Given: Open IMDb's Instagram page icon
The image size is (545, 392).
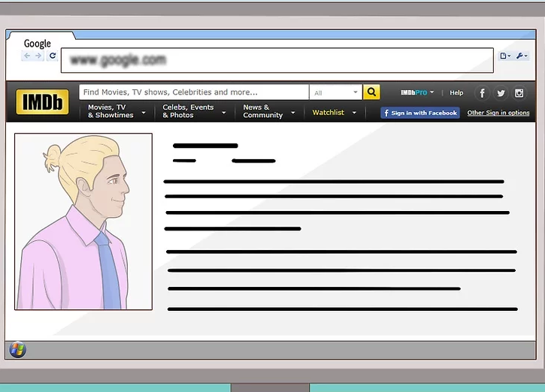Looking at the screenshot, I should click(x=519, y=93).
